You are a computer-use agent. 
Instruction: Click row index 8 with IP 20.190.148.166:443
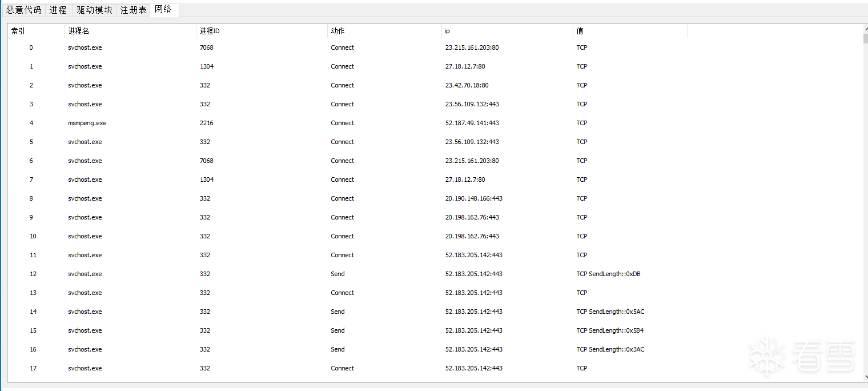pyautogui.click(x=473, y=198)
